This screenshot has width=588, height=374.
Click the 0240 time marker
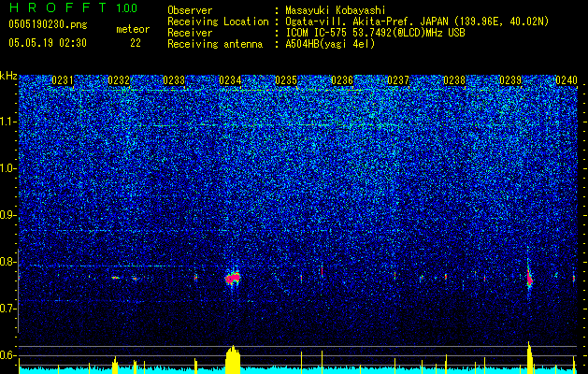click(x=566, y=80)
